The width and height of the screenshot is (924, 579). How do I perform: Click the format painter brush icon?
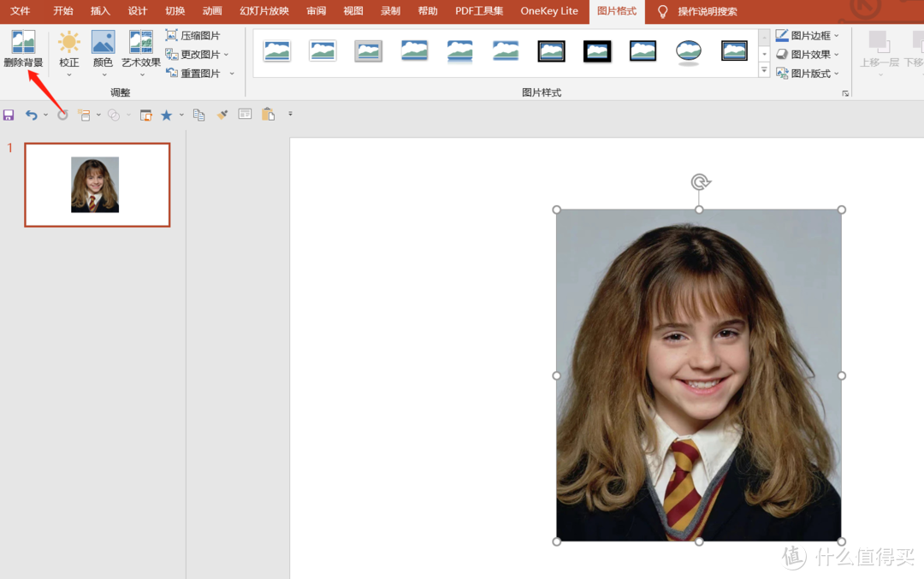pos(222,115)
